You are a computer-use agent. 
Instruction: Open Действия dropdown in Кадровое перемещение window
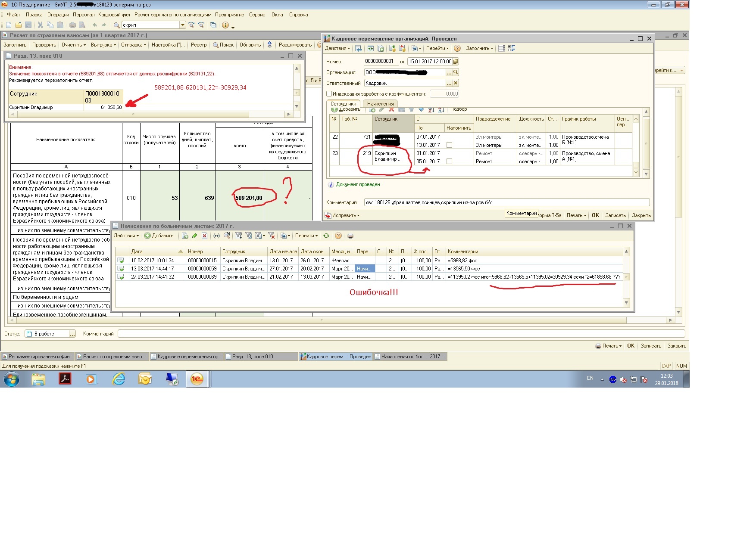pos(337,48)
